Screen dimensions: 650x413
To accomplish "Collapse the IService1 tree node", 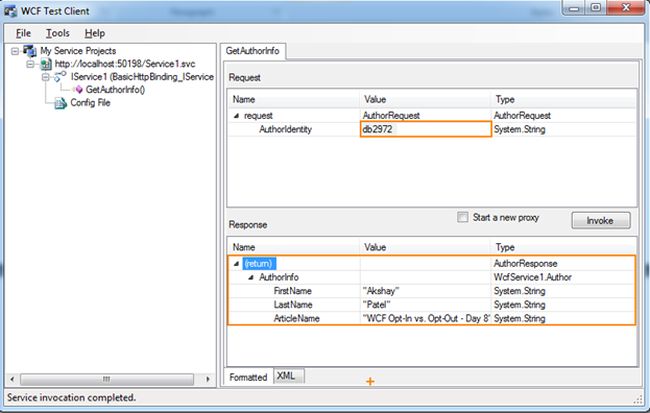I will pos(46,77).
